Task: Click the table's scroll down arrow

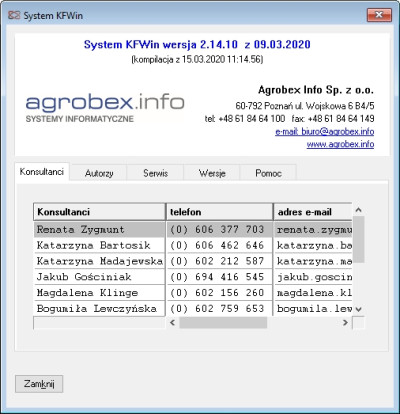Action: 359,309
